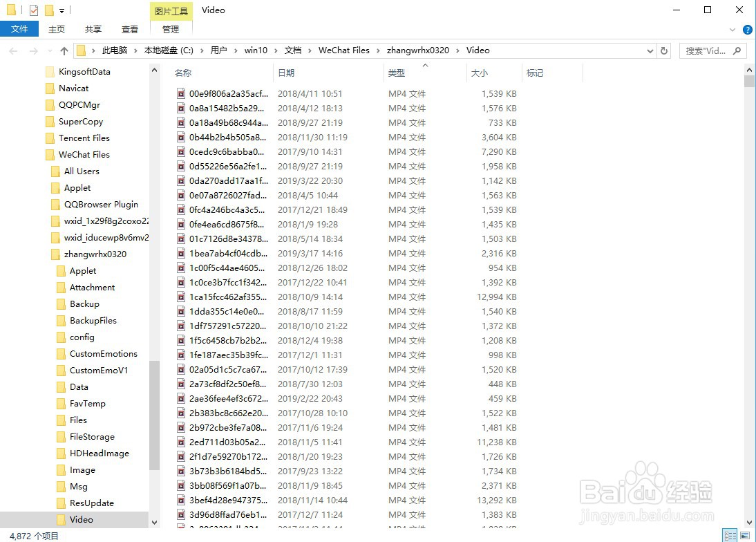Select the QQBrowser Plugin folder

click(101, 205)
